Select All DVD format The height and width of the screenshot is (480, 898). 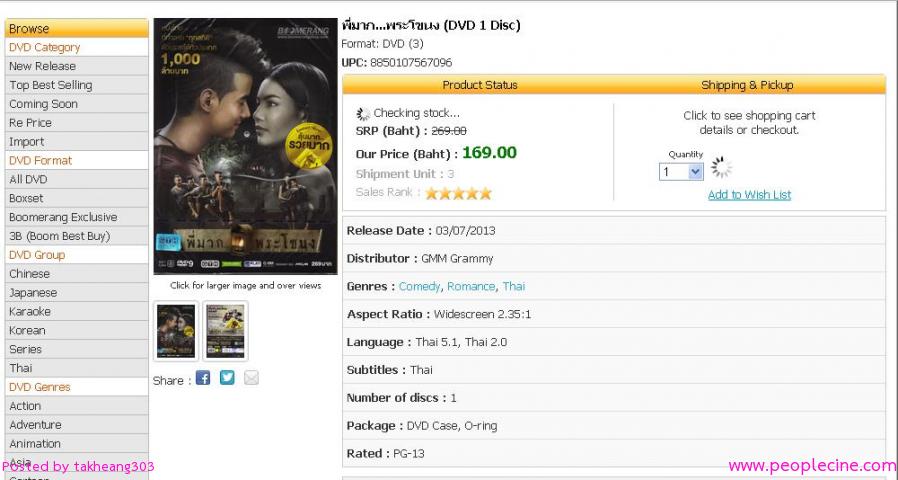(x=77, y=179)
